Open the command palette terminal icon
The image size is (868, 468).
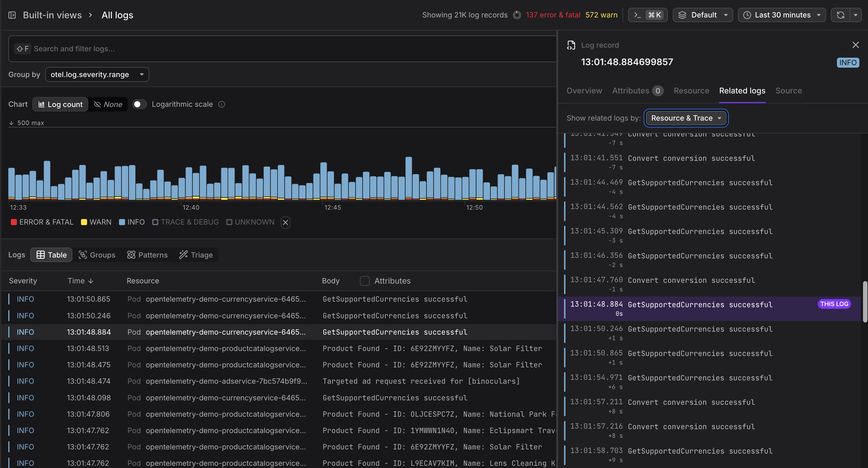click(x=637, y=15)
